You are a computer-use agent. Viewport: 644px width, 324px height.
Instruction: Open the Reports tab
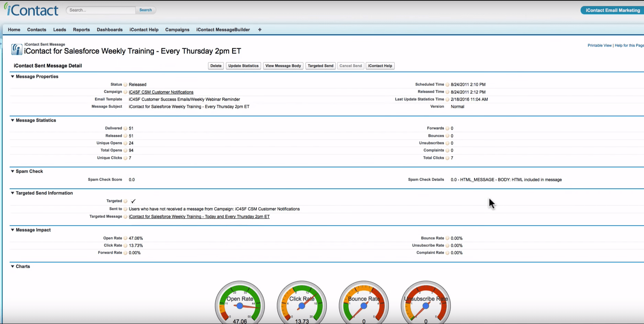(81, 30)
